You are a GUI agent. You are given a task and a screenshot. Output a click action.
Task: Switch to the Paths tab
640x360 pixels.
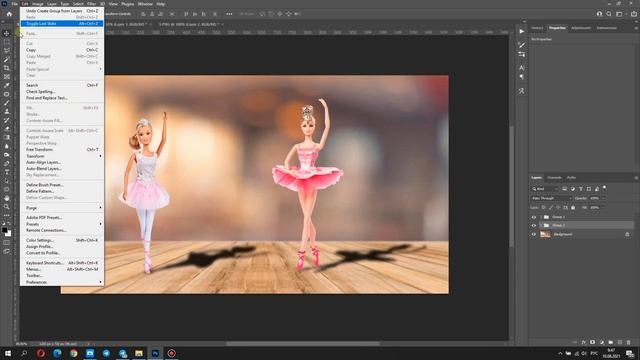pos(571,178)
